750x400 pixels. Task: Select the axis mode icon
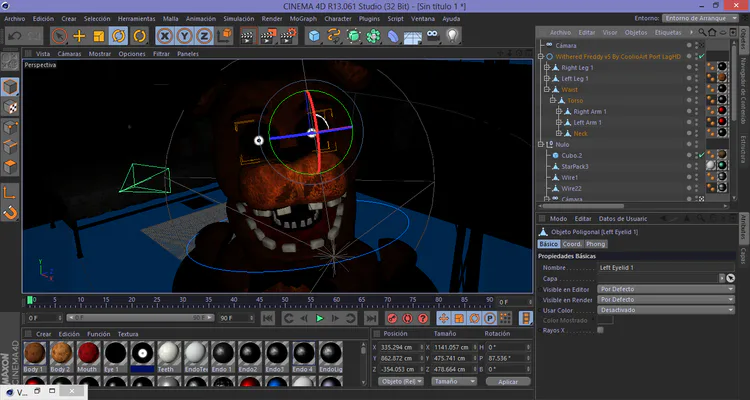[x=10, y=192]
